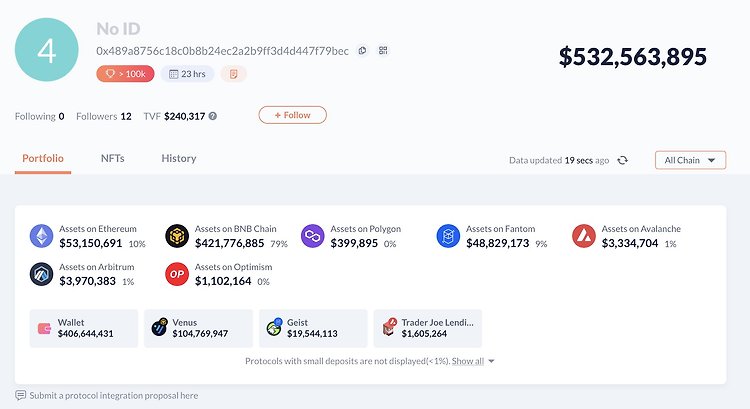The image size is (750, 409).
Task: Expand Show all protocols arrow
Action: [x=491, y=361]
